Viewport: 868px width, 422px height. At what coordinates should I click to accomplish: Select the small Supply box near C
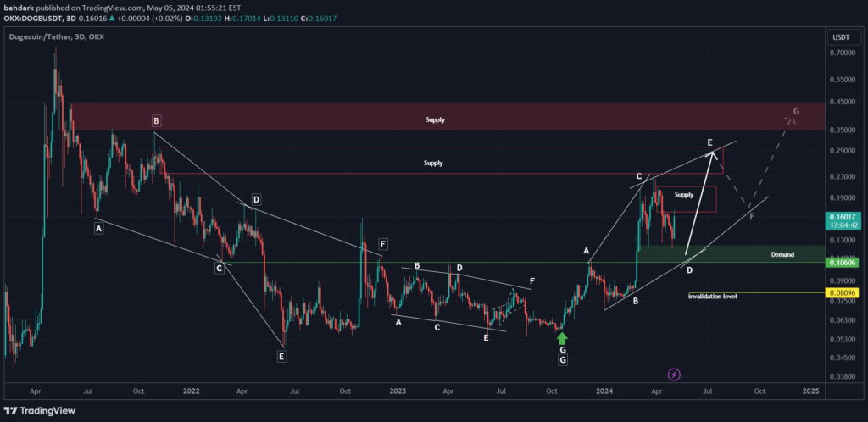pos(687,199)
